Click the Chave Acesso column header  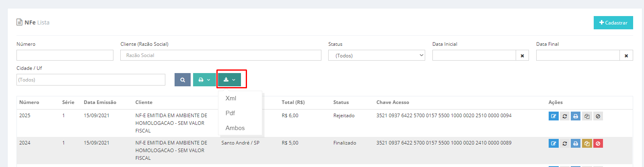(x=393, y=102)
